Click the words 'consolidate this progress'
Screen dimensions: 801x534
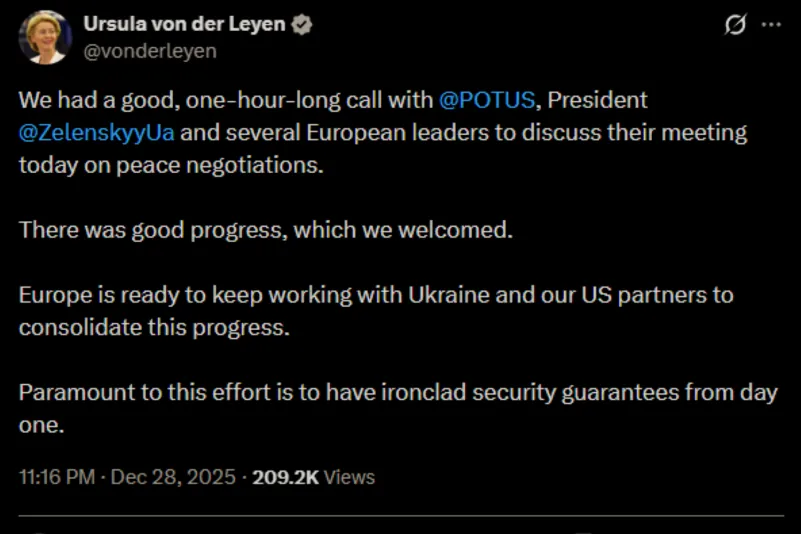153,327
